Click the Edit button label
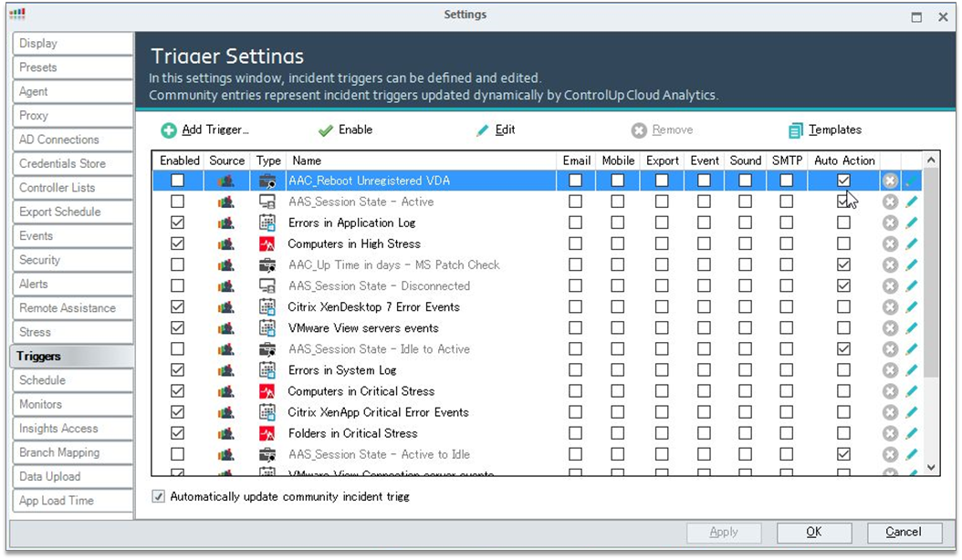Screen dimensions: 962x560 pyautogui.click(x=505, y=130)
